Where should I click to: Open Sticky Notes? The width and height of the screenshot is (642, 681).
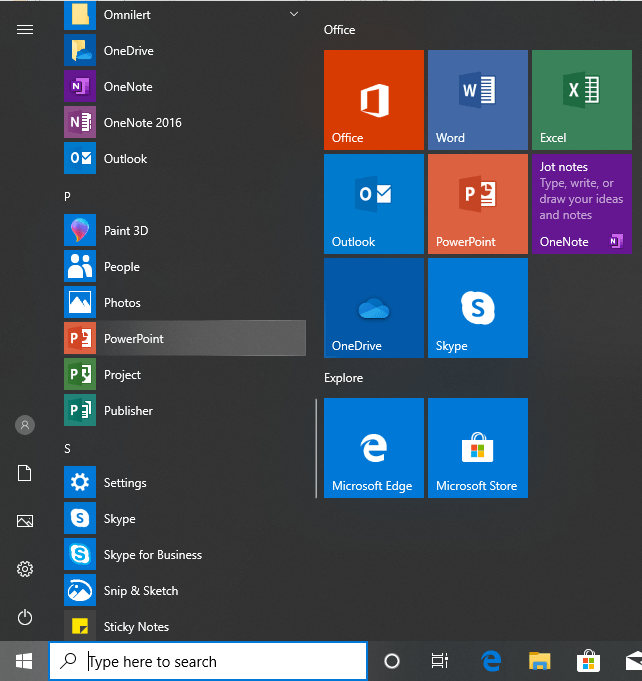(185, 626)
